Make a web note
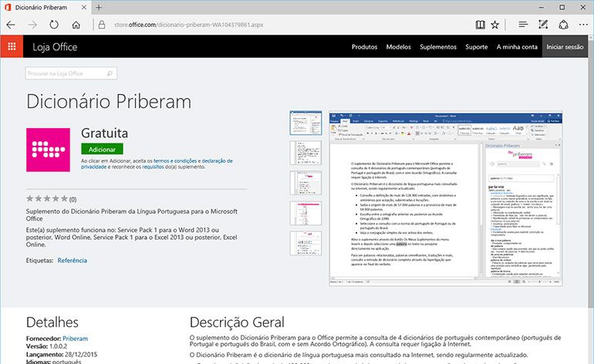 544,25
